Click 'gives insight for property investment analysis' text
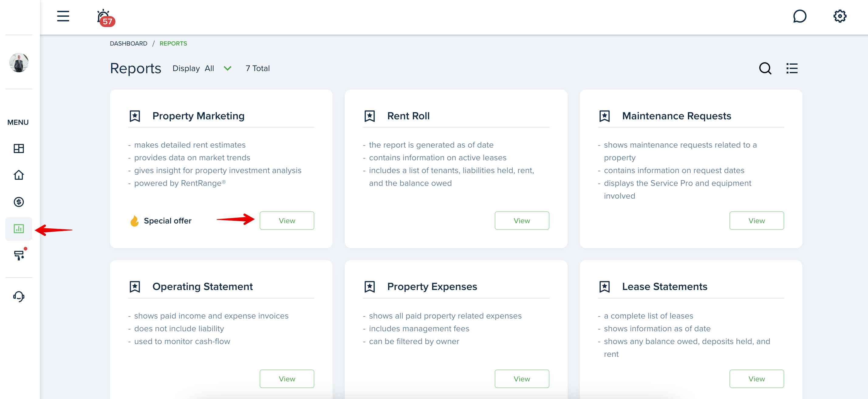Viewport: 868px width, 399px height. [218, 171]
